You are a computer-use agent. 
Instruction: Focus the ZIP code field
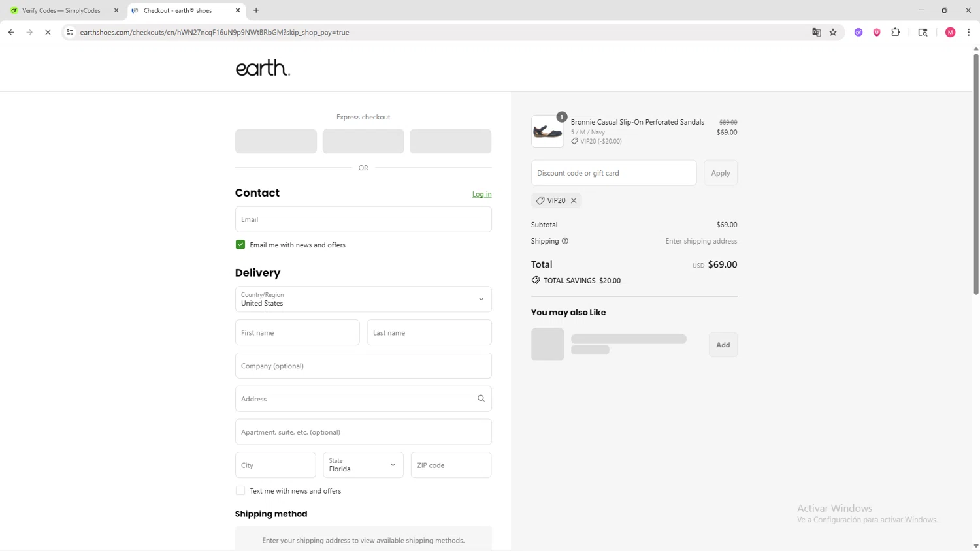coord(451,465)
